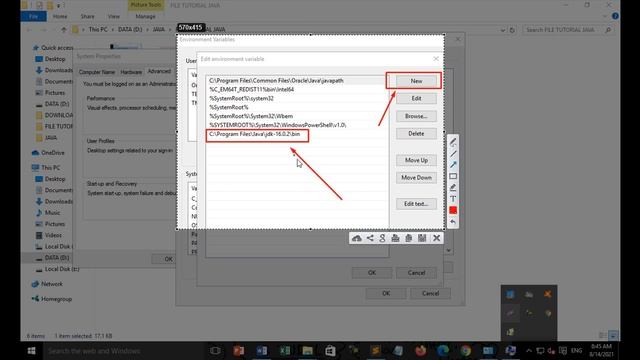640x360 pixels.
Task: Click the Edit button beside path list
Action: [x=416, y=98]
